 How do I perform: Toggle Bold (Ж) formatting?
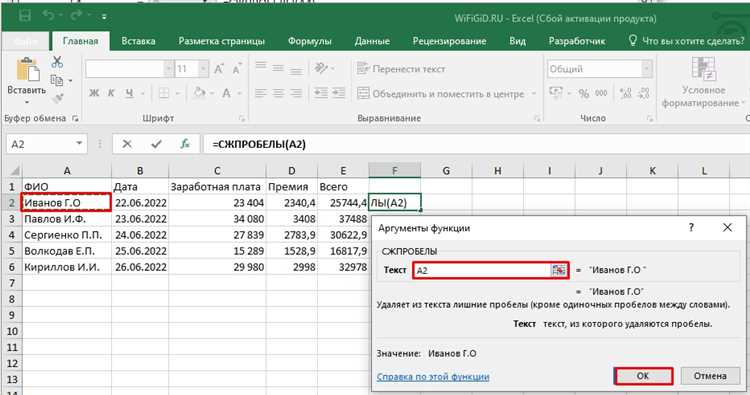click(94, 93)
